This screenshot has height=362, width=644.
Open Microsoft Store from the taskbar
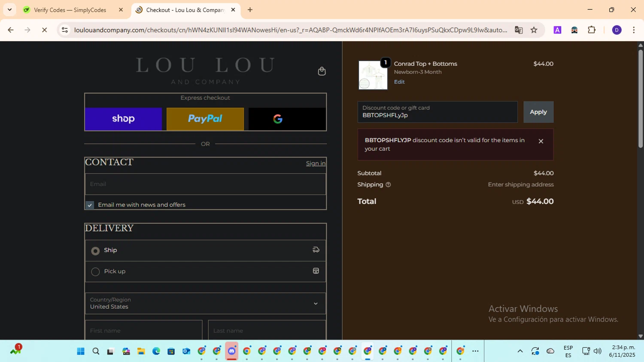(171, 351)
